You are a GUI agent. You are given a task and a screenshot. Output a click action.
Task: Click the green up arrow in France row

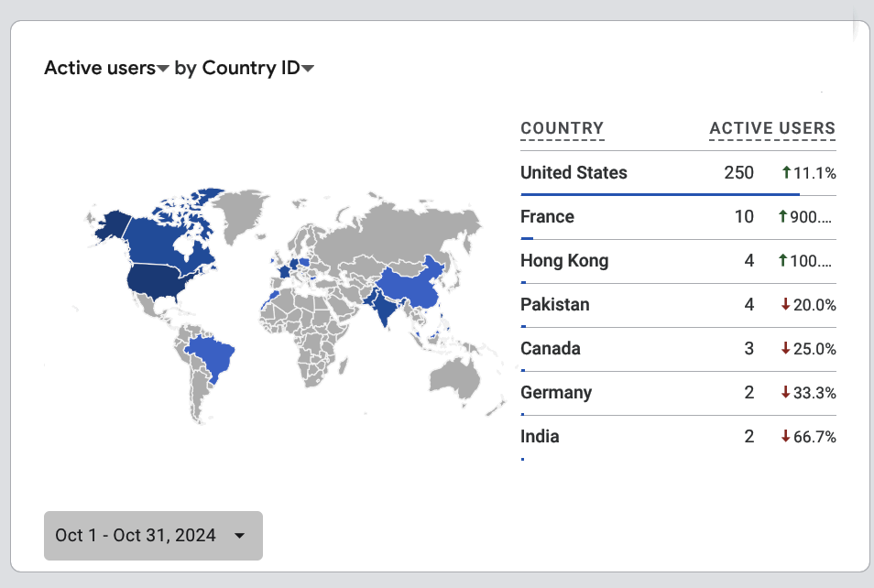pos(782,217)
